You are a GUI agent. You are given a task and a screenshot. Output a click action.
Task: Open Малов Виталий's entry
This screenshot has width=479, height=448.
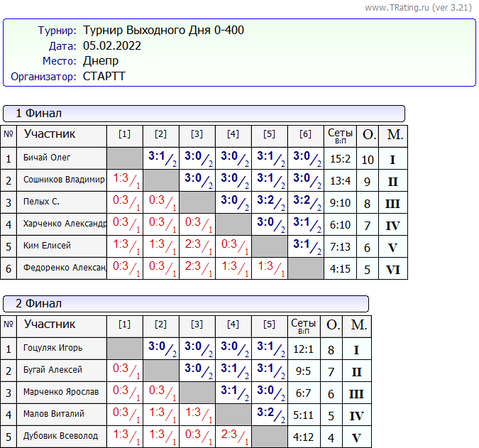tap(54, 415)
